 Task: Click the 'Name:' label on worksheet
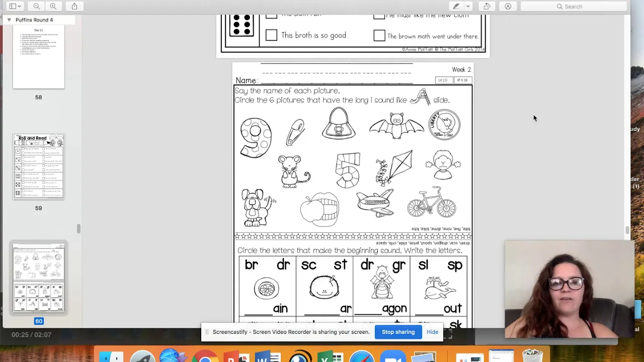(247, 80)
